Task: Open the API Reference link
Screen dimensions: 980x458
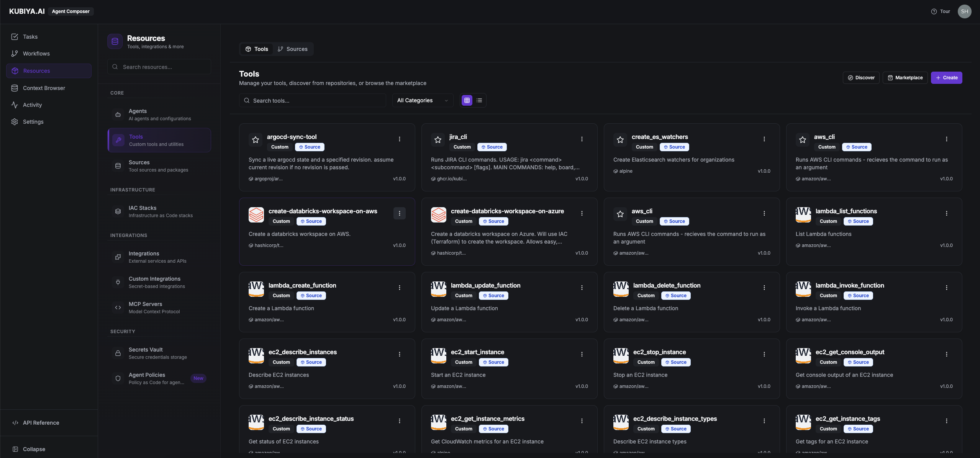Action: tap(36, 423)
